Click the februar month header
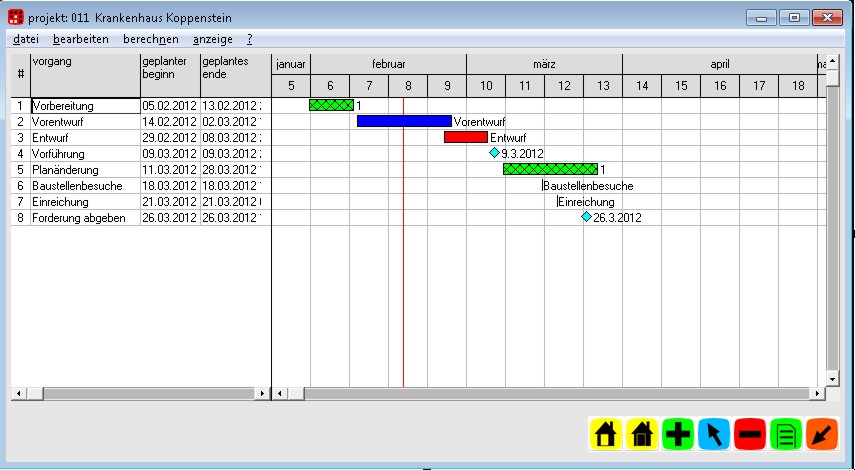This screenshot has width=855, height=470. coord(388,64)
